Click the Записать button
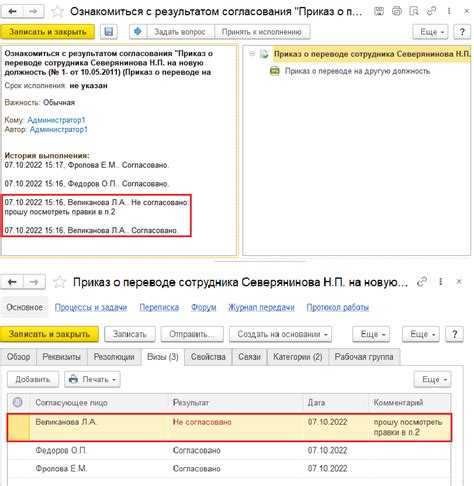474x486 pixels. 130,334
